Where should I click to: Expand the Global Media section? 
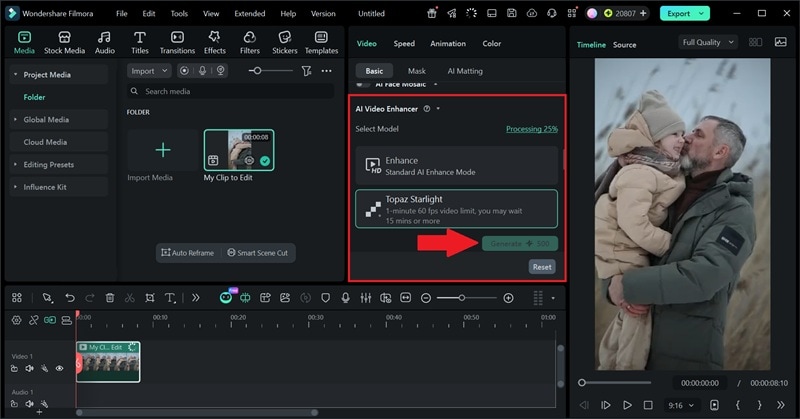(x=15, y=119)
